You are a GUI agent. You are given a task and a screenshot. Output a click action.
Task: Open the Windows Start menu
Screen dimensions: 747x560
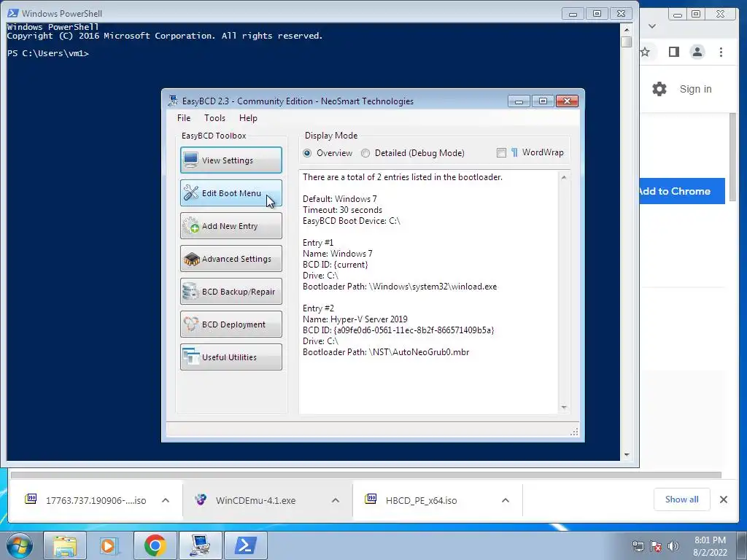[x=20, y=545]
